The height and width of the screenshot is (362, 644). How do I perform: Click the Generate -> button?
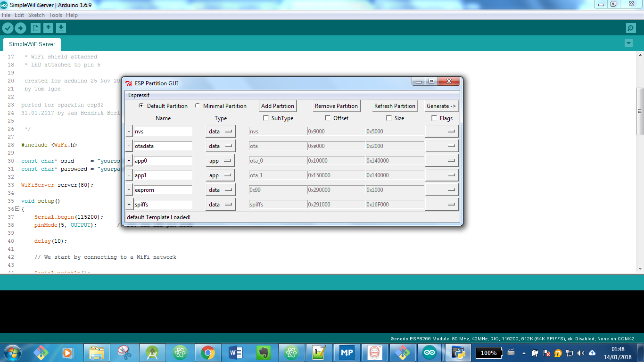pyautogui.click(x=441, y=106)
